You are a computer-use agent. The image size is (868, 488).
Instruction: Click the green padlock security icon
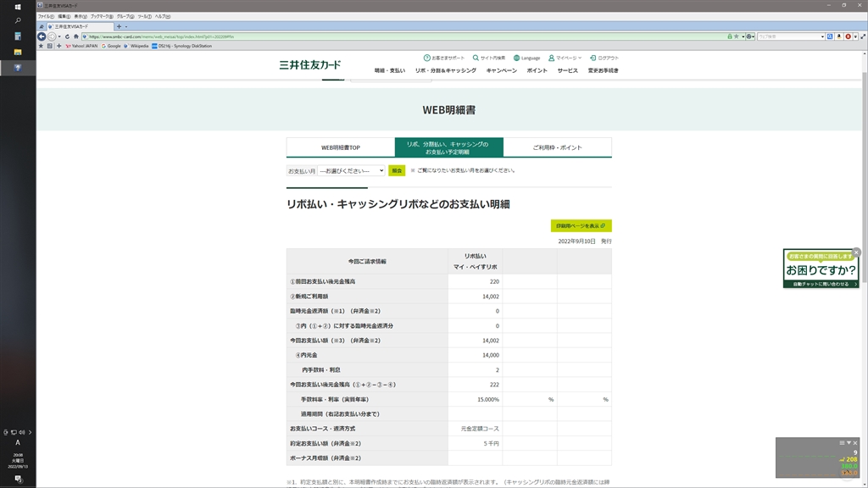pyautogui.click(x=730, y=36)
